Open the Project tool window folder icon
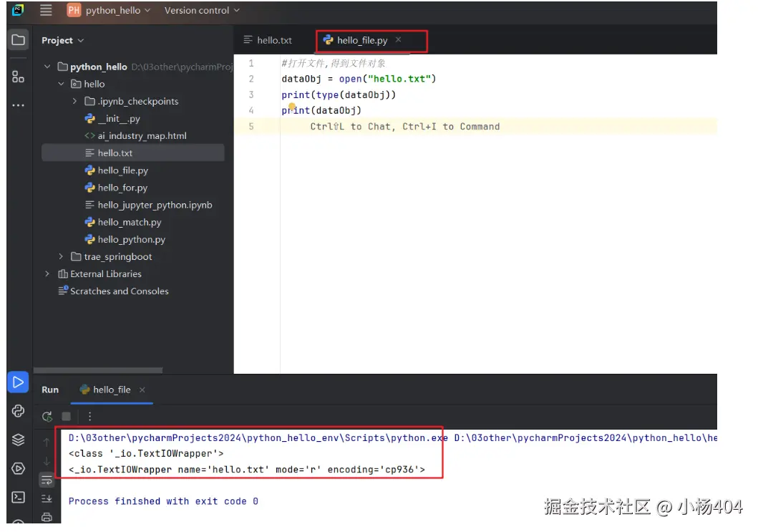Image resolution: width=758 pixels, height=532 pixels. click(19, 39)
